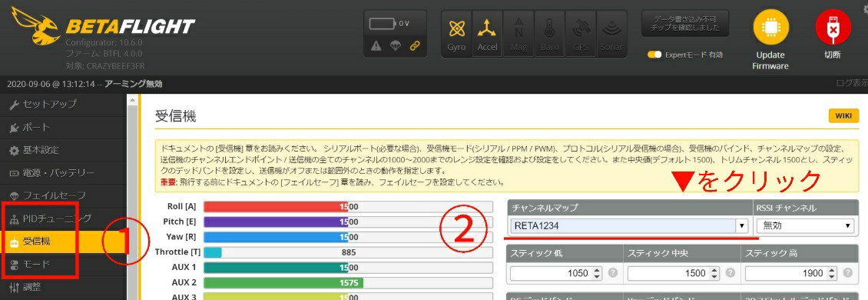Open Update Firmware
The image size is (868, 300).
(x=770, y=40)
